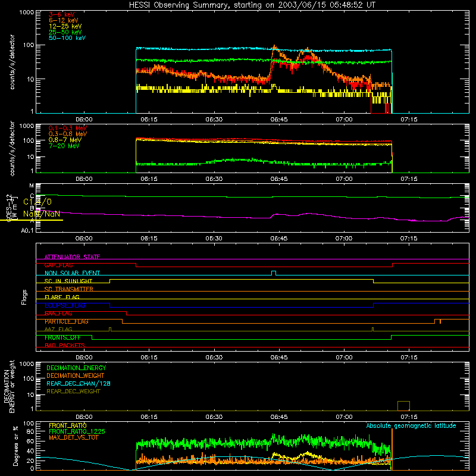476x476 pixels.
Task: Select the BAD_PACKETS flag label
Action: pyautogui.click(x=65, y=346)
